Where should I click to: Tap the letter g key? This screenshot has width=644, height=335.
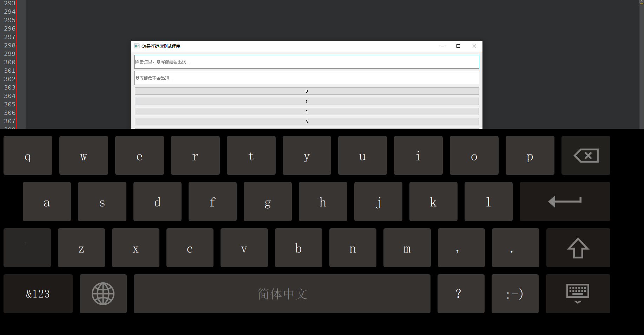pos(268,202)
